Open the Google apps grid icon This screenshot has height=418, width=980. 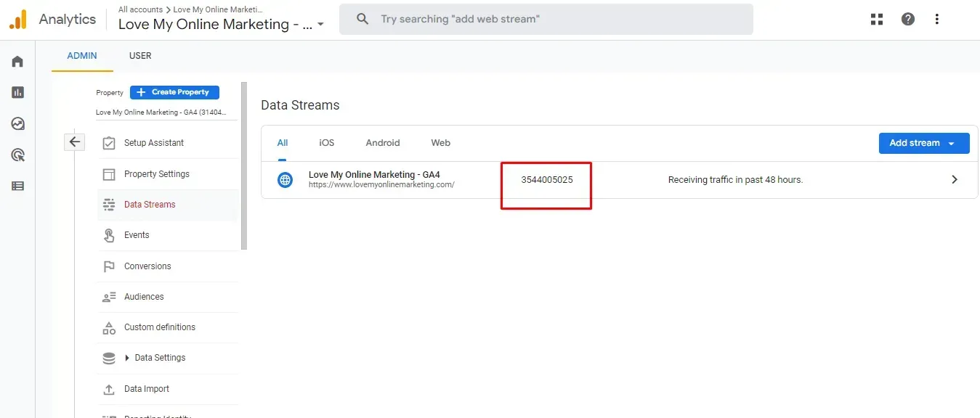coord(877,20)
